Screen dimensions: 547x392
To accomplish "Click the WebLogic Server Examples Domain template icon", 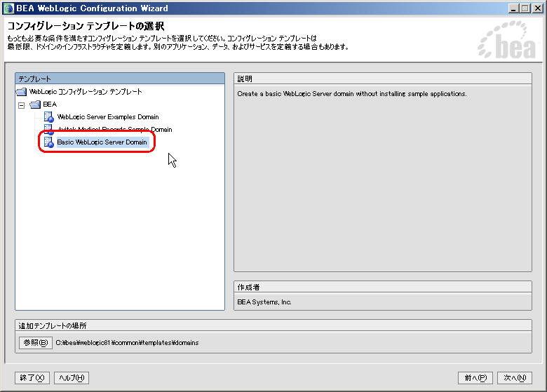I will coord(48,117).
